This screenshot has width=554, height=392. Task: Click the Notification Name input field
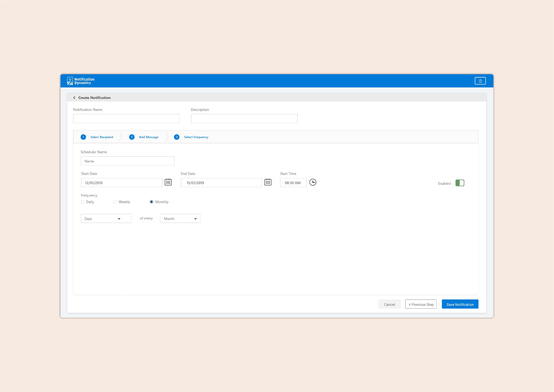tap(126, 119)
